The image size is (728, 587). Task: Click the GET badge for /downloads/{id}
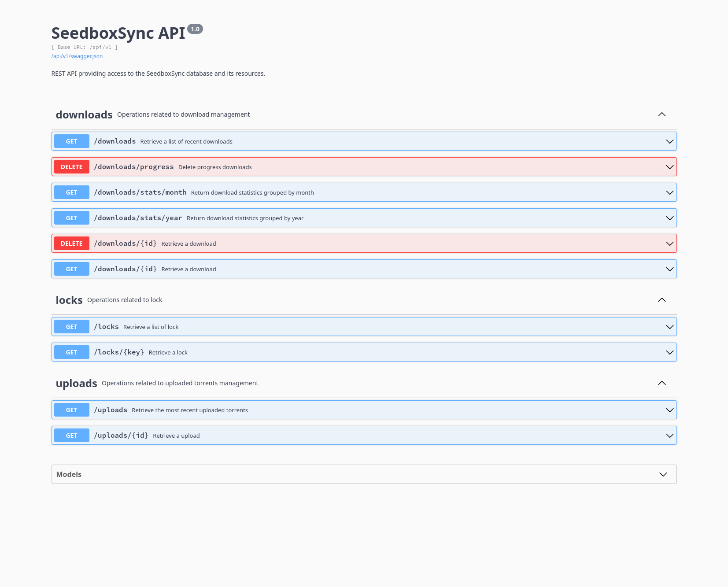tap(72, 269)
